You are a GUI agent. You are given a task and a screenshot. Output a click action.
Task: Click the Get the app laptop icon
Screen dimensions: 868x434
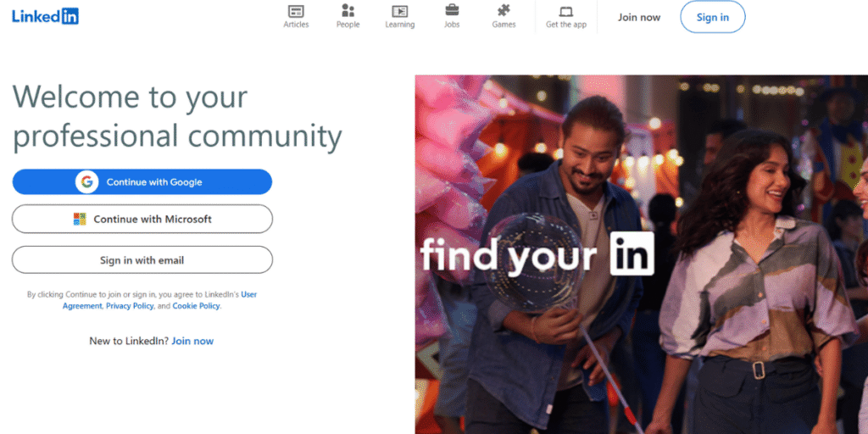pos(565,12)
